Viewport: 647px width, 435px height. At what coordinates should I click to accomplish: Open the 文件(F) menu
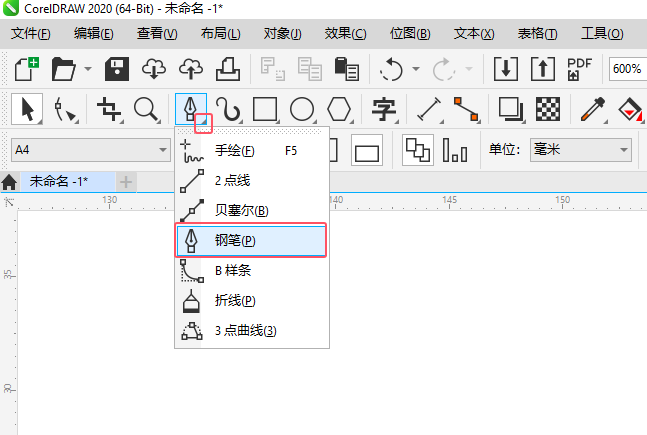pyautogui.click(x=31, y=33)
